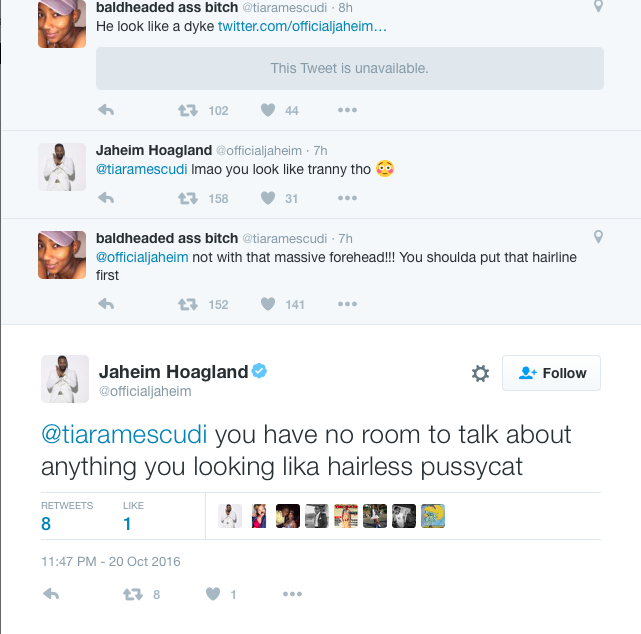Screen dimensions: 641x634
Task: Like the tweet with 31 likes
Action: (268, 198)
